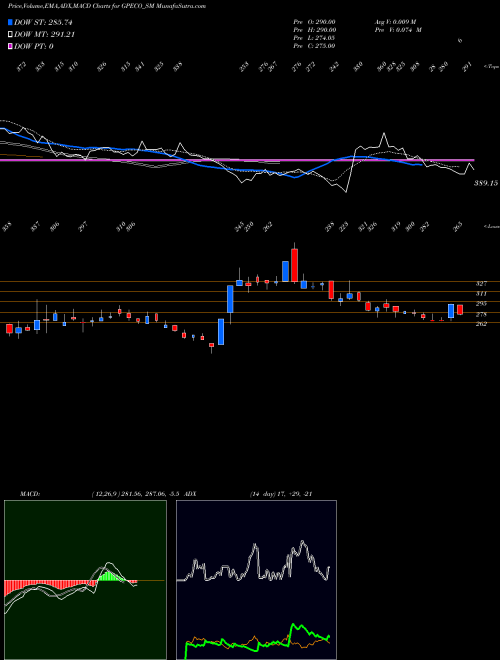
Task: Click the 295 price level label
Action: tap(481, 303)
